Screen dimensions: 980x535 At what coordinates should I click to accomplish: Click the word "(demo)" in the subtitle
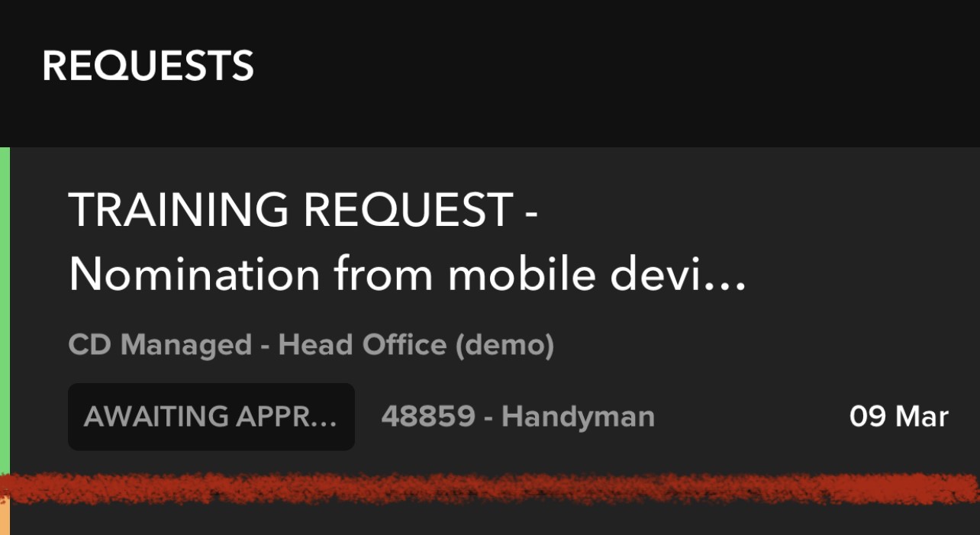click(505, 345)
